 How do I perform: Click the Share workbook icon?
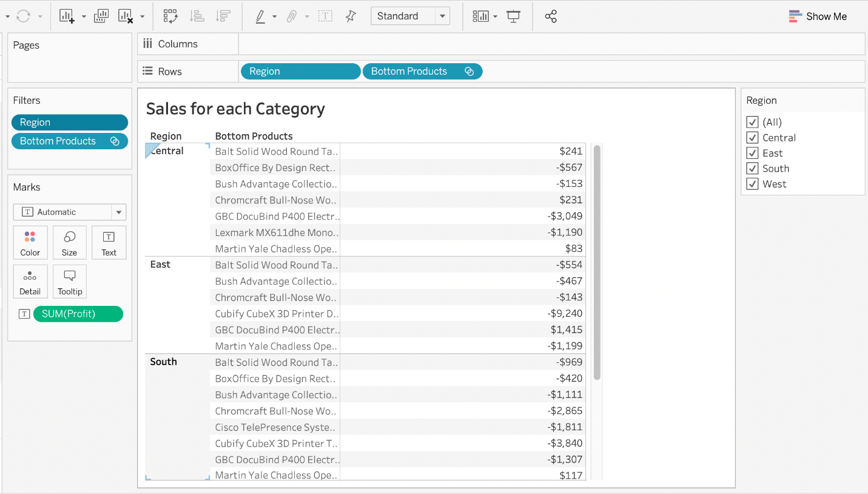point(551,16)
